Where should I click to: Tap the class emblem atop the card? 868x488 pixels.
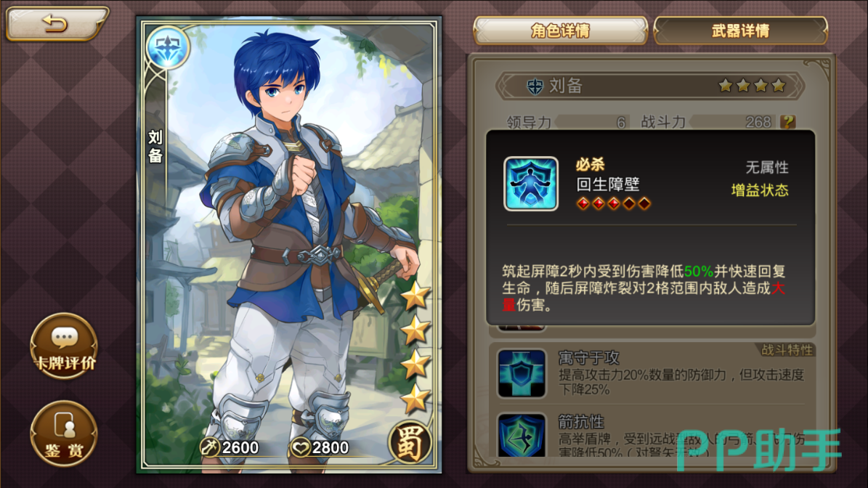point(167,48)
